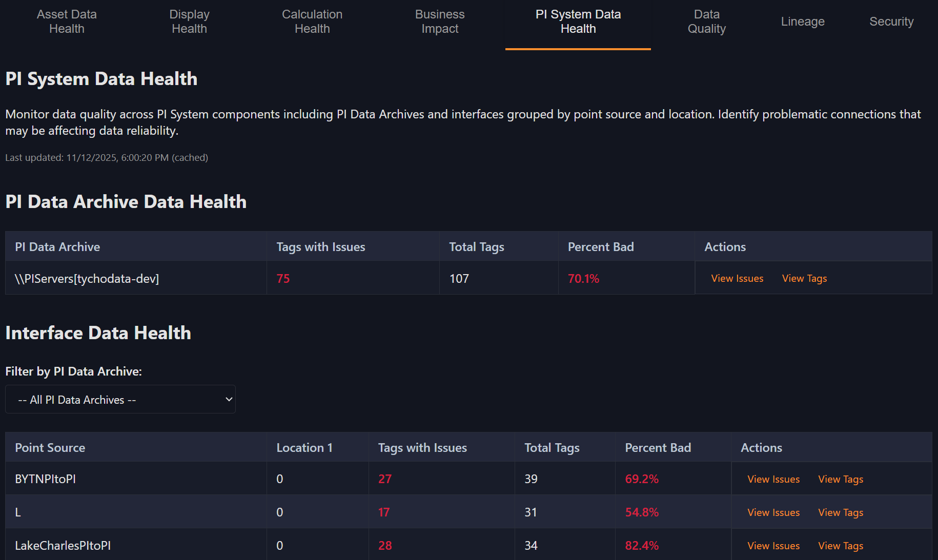Switch to the Calculation Health tab
Screen dimensions: 938x560
click(x=312, y=22)
